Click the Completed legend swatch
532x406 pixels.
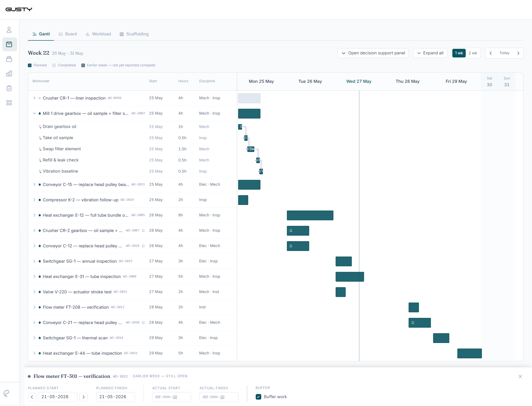54,66
